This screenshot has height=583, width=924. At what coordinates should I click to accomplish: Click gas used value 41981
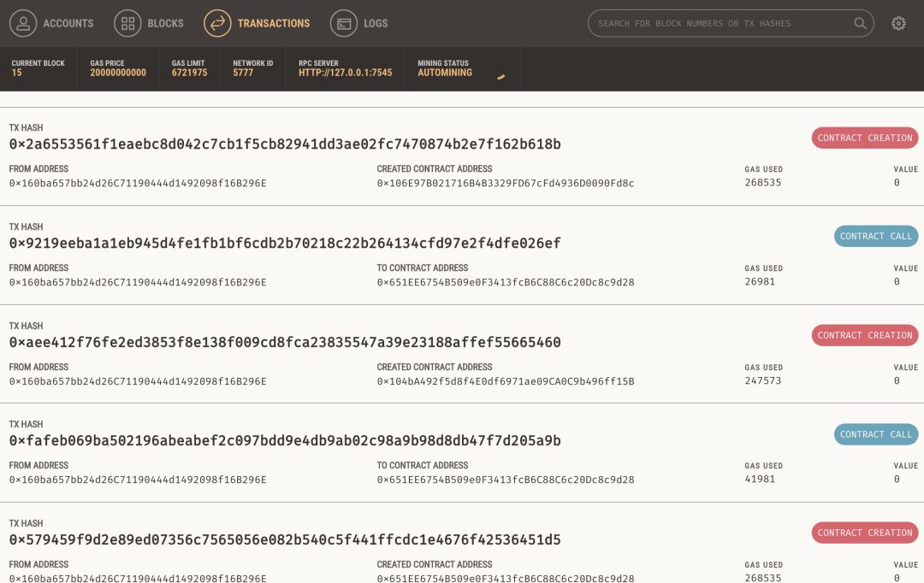tap(760, 479)
